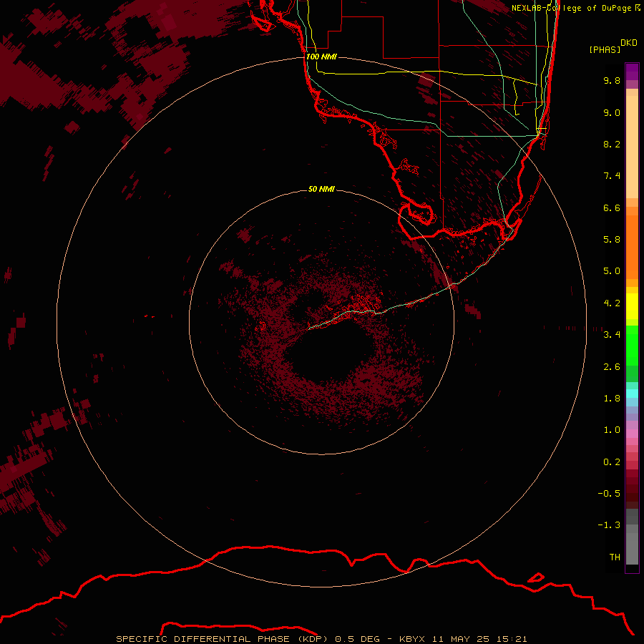Click the -0.5 scale label

coord(609,494)
